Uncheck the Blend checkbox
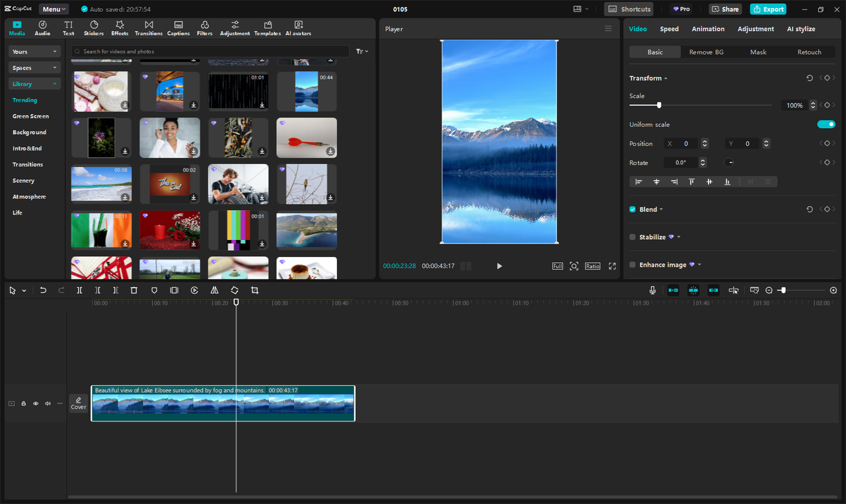The image size is (846, 504). [632, 209]
